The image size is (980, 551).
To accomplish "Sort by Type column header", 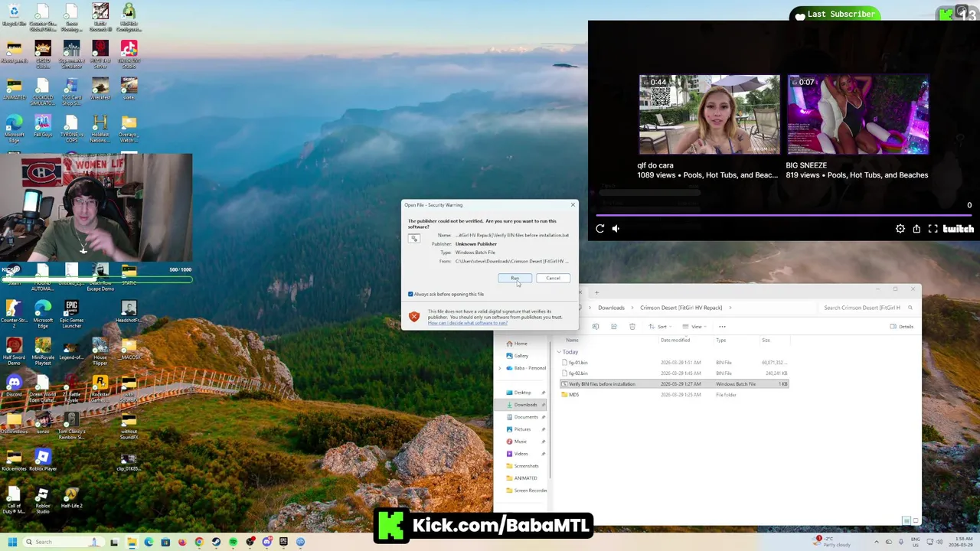I will (x=720, y=340).
